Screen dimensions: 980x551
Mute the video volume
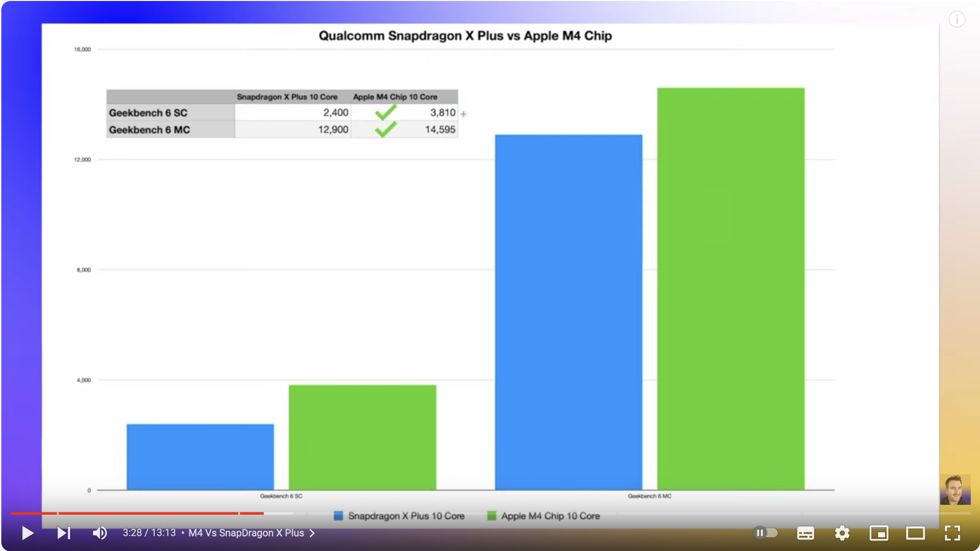(x=99, y=533)
